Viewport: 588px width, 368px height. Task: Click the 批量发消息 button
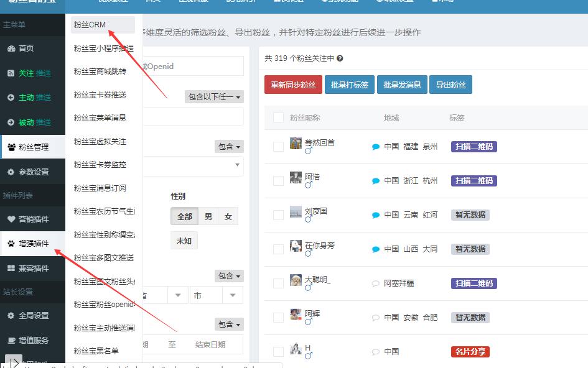(402, 85)
